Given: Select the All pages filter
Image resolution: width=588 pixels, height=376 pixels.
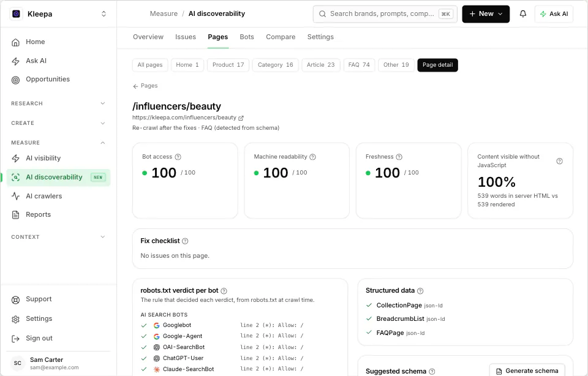Looking at the screenshot, I should (150, 65).
